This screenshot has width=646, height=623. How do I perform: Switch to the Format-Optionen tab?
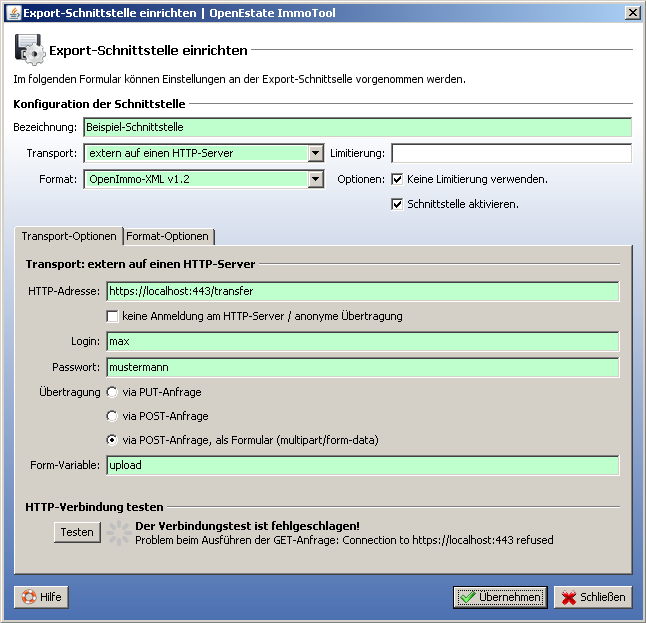tap(168, 237)
